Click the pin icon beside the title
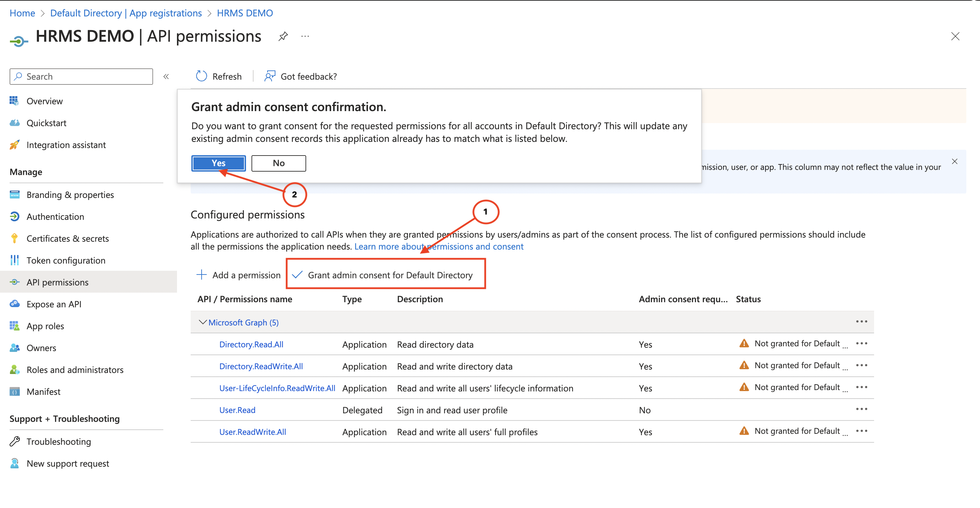The width and height of the screenshot is (980, 508). click(x=283, y=37)
